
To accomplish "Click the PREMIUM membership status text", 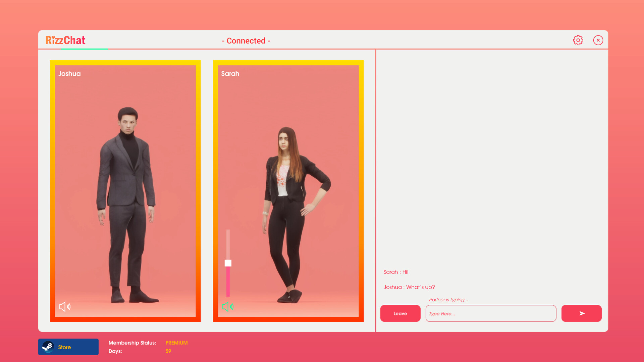I will tap(176, 343).
